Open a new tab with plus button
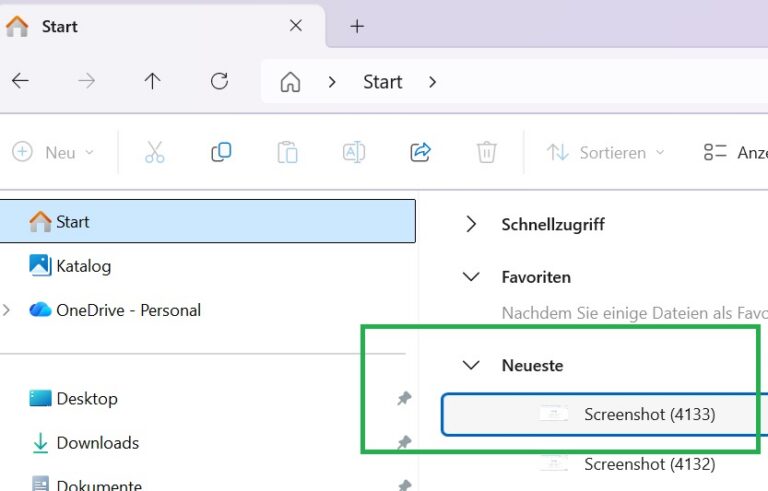This screenshot has width=768, height=491. (357, 26)
